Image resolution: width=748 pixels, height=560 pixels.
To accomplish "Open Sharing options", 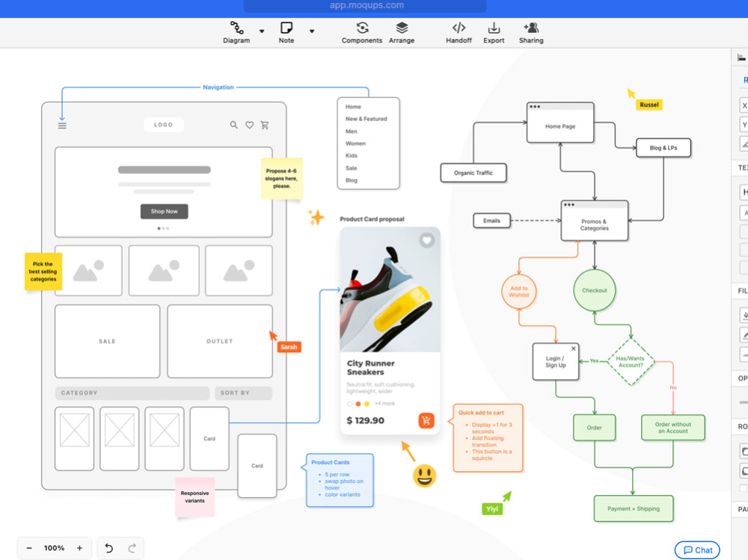I will pos(531,32).
